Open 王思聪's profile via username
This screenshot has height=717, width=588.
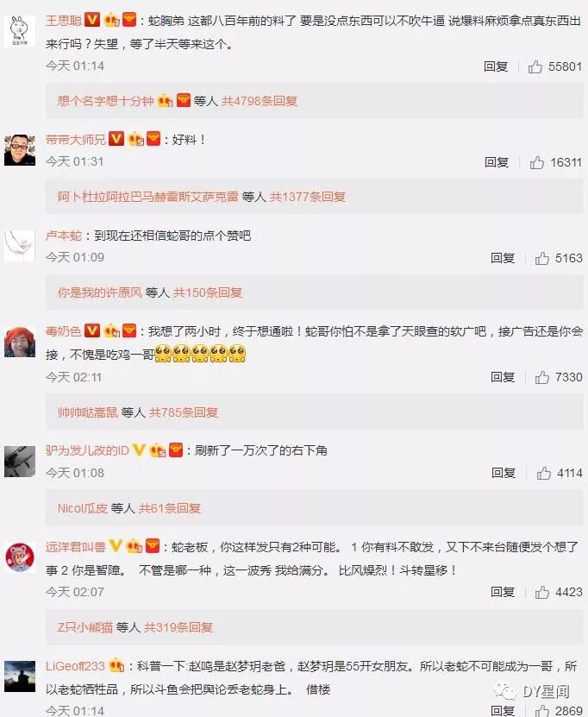click(x=64, y=20)
